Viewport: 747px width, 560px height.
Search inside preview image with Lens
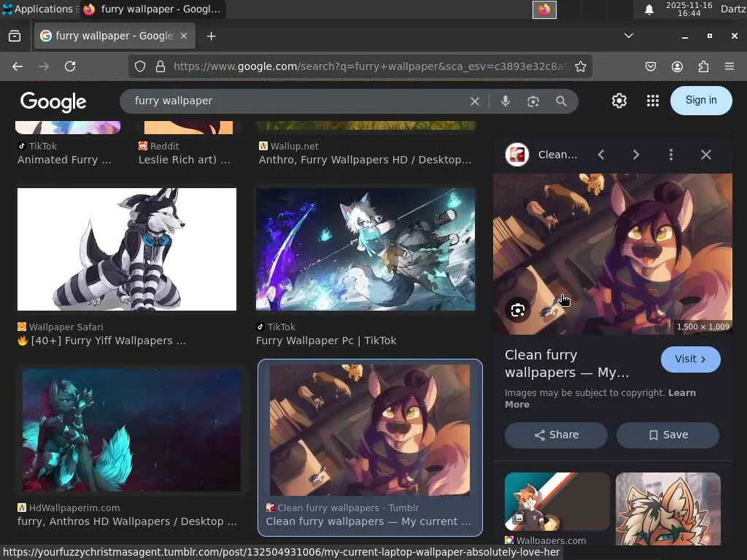point(518,311)
